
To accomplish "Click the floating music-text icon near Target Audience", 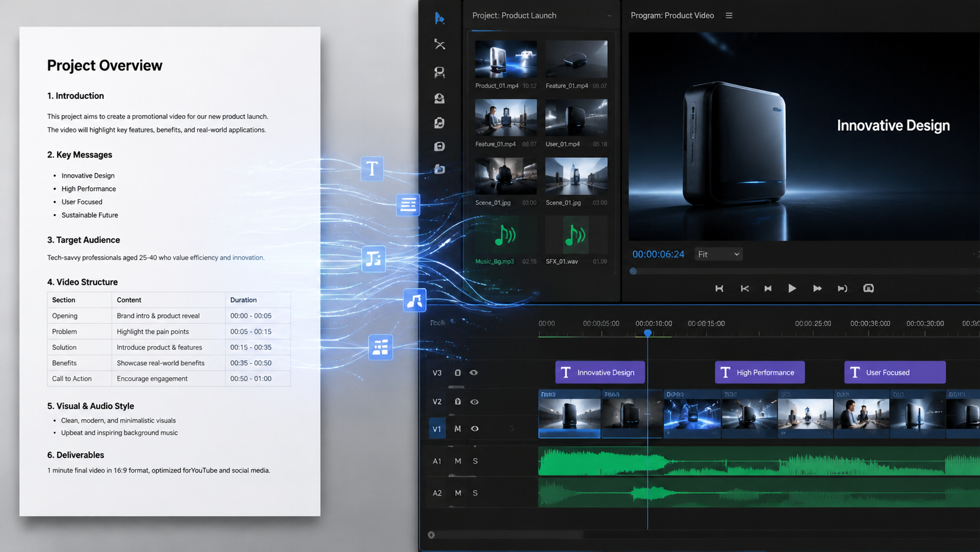I will [x=373, y=259].
